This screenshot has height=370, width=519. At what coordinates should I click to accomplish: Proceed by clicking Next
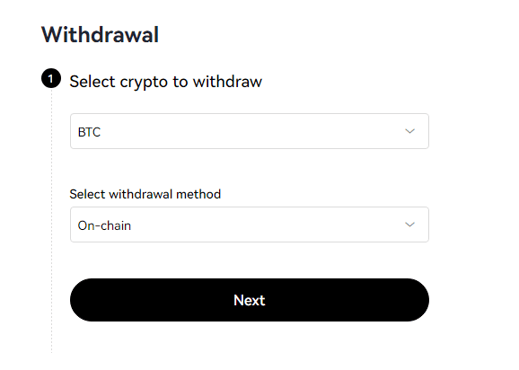(249, 300)
